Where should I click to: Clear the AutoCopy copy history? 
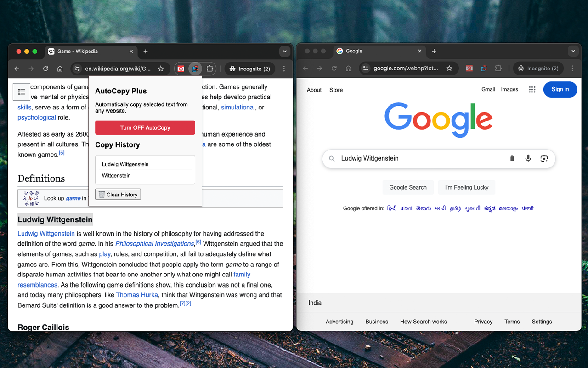tap(118, 195)
